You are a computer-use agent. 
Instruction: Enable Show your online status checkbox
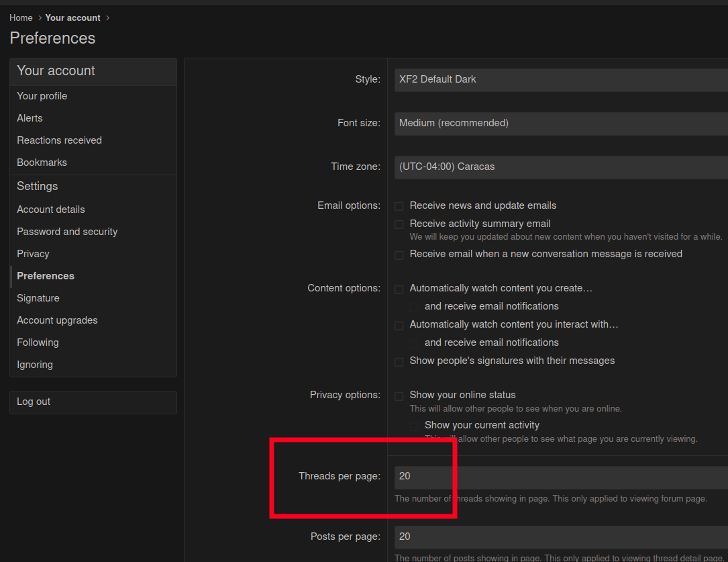[399, 395]
